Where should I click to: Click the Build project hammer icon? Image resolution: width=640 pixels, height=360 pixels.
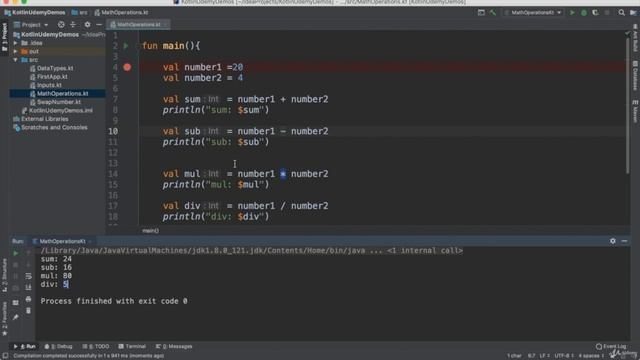[493, 13]
